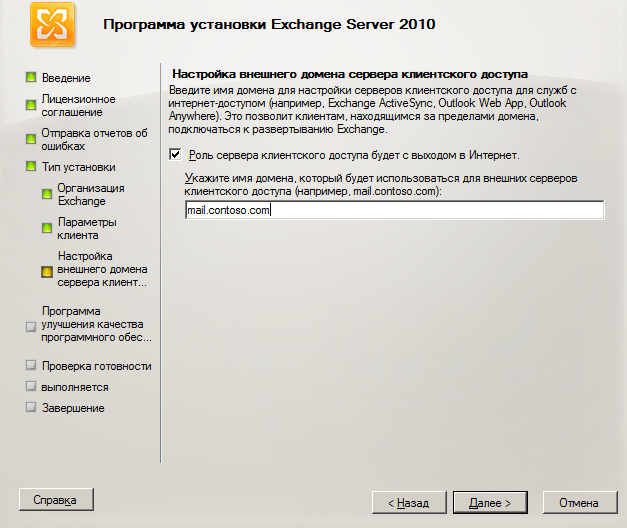
Task: Click green status icon beside Тип установки
Action: (31, 166)
